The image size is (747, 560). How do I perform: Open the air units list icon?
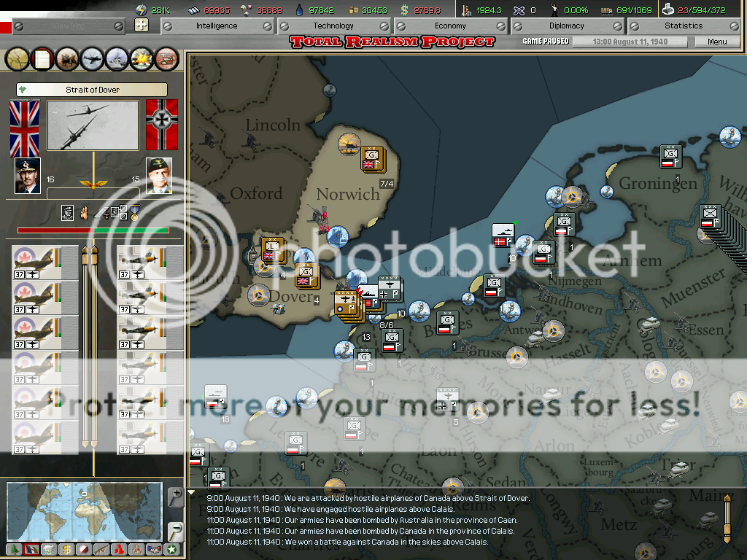click(92, 58)
